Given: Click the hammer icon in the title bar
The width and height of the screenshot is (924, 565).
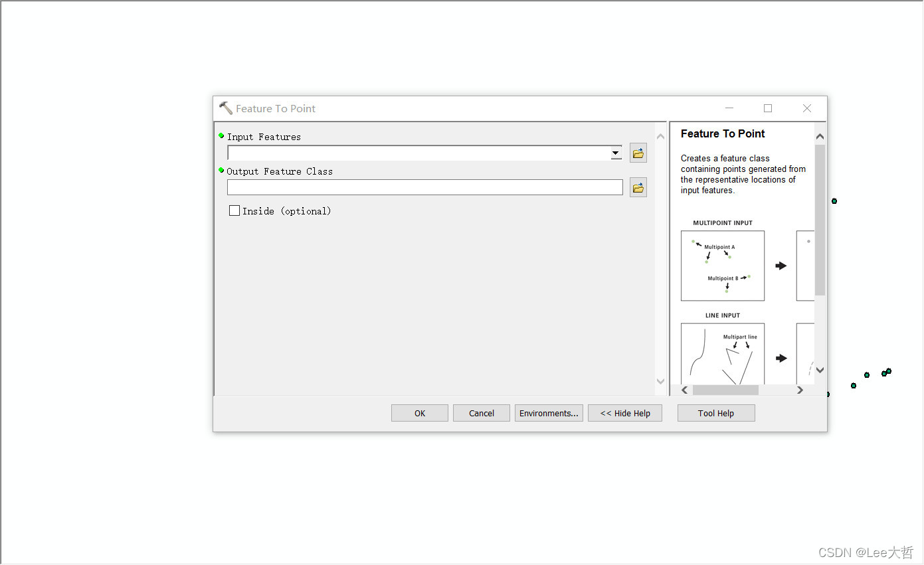Looking at the screenshot, I should point(226,108).
